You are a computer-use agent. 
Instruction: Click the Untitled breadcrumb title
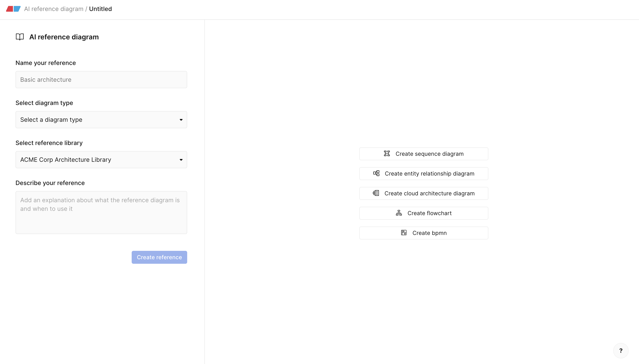tap(100, 9)
